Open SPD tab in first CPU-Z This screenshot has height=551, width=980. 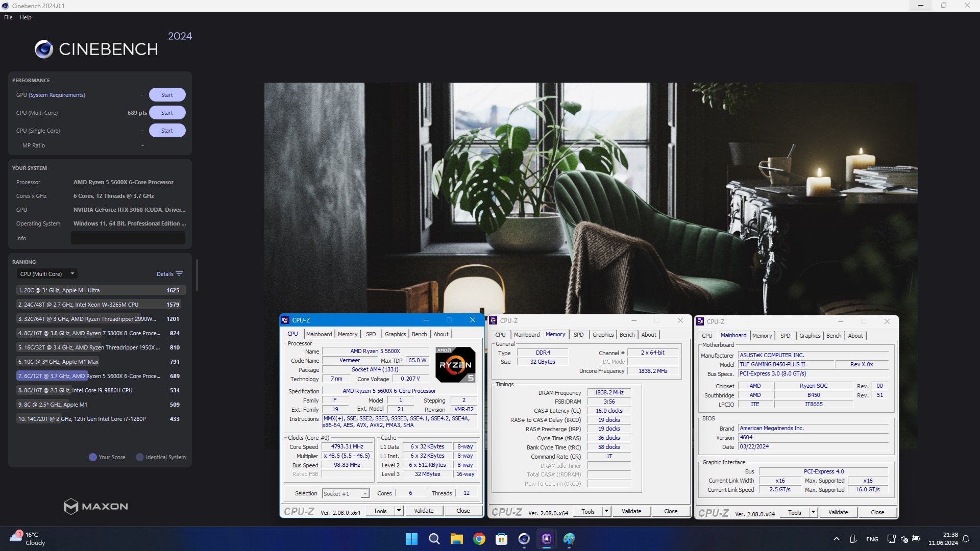[371, 334]
